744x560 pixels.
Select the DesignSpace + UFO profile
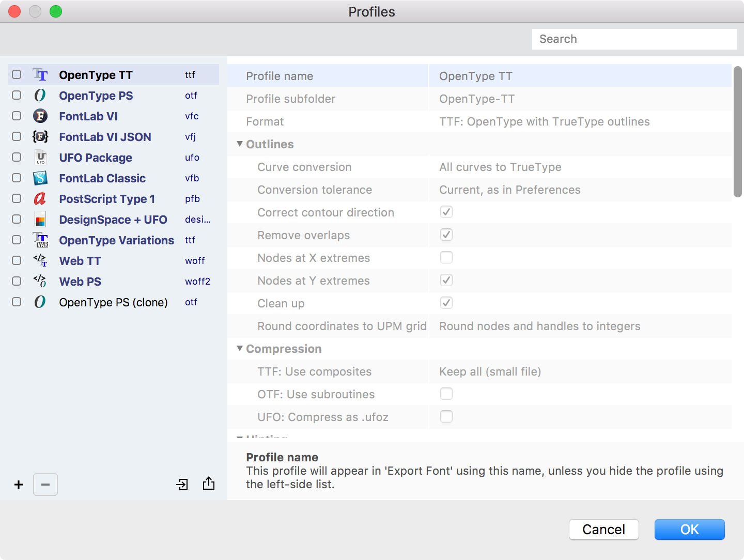[x=113, y=220]
